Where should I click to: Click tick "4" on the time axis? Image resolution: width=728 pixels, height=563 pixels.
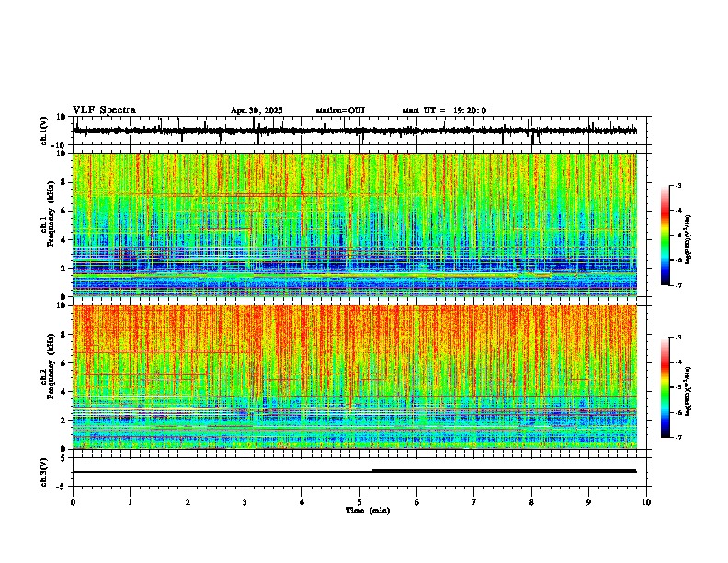click(302, 502)
